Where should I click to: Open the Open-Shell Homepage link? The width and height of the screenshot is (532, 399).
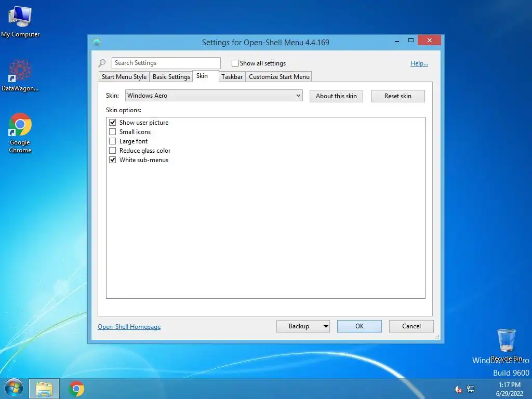click(x=129, y=326)
